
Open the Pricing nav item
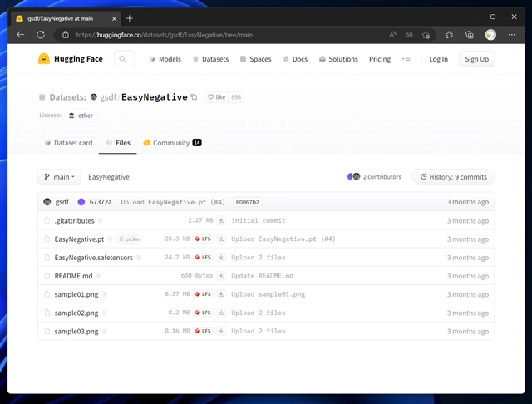[x=380, y=59]
